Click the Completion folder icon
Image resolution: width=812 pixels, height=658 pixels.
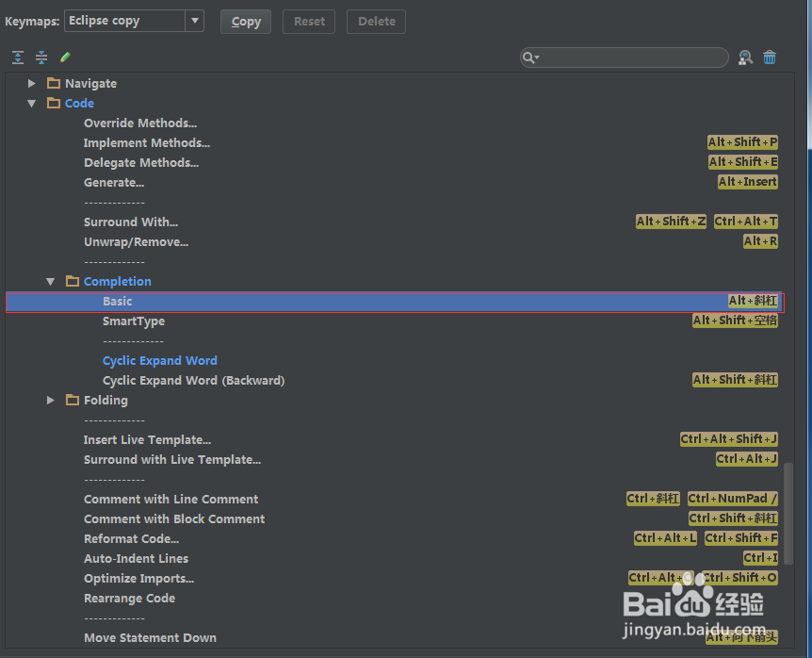(x=73, y=281)
